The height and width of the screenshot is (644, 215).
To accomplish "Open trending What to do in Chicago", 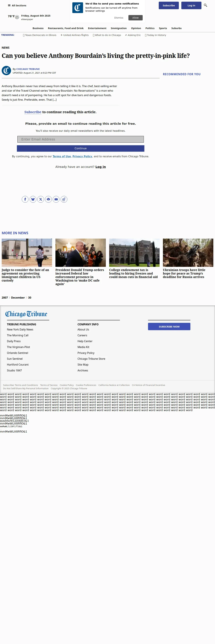I will (x=107, y=35).
